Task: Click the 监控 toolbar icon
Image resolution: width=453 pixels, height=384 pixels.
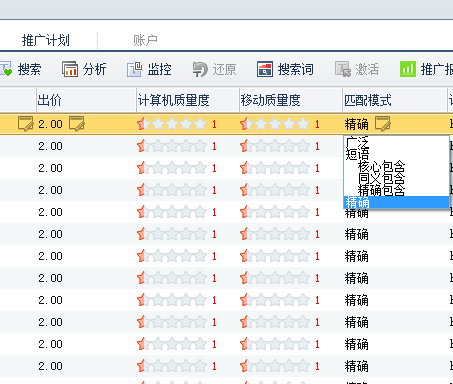Action: coord(134,69)
